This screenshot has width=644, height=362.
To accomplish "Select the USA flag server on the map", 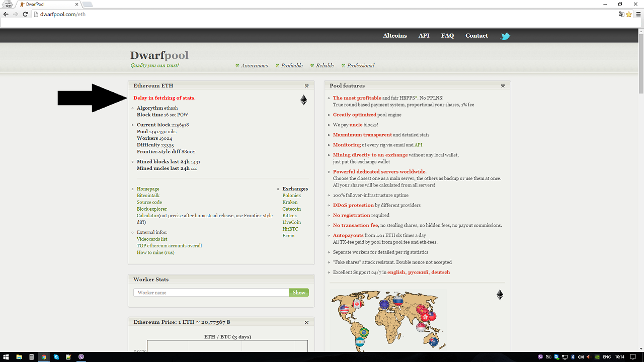I will click(344, 309).
